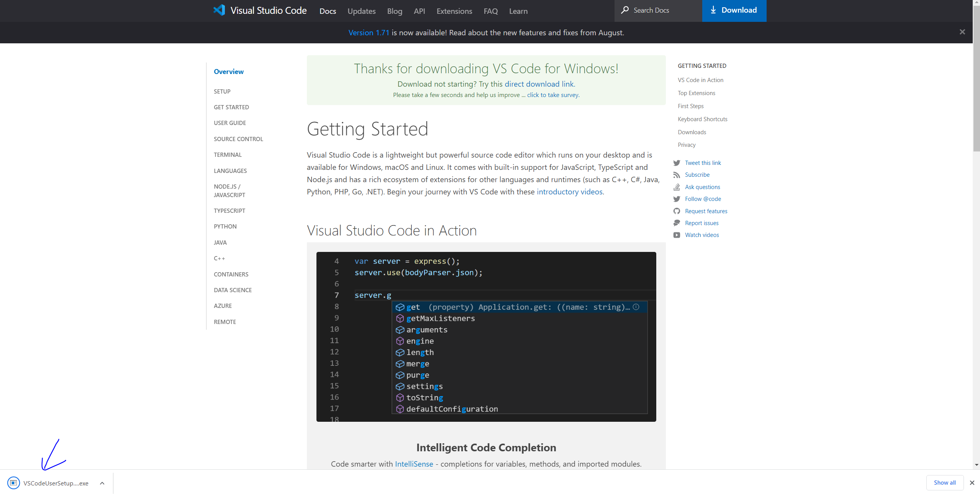The height and width of the screenshot is (495, 980).
Task: Click Tweet this link
Action: coord(703,163)
